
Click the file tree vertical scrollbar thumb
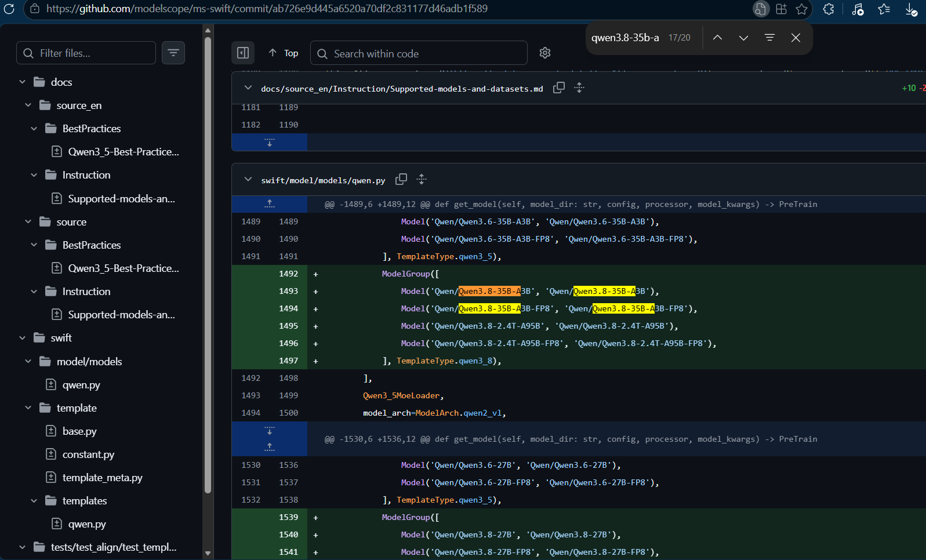pos(208,265)
